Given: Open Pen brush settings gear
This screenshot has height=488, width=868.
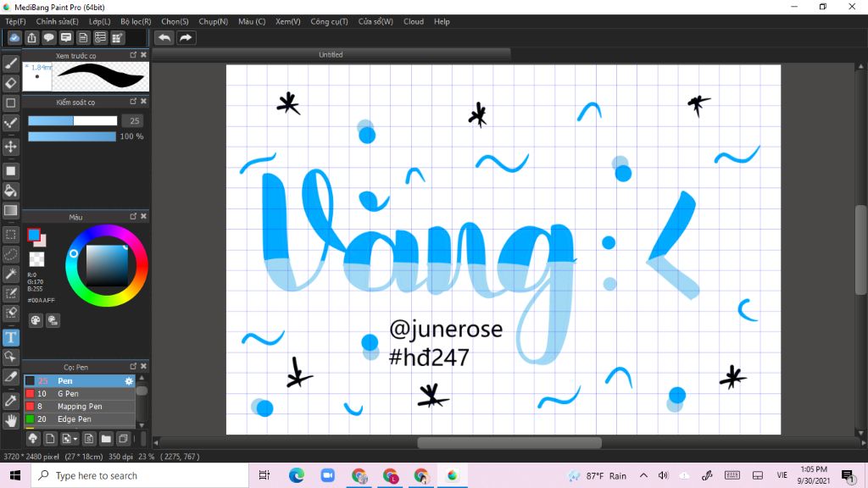Looking at the screenshot, I should click(129, 380).
